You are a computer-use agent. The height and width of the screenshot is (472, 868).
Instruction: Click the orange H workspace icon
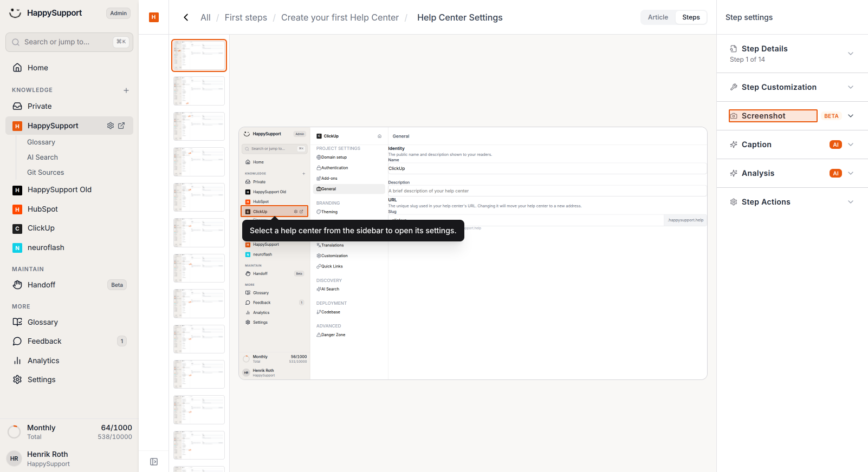coord(154,17)
